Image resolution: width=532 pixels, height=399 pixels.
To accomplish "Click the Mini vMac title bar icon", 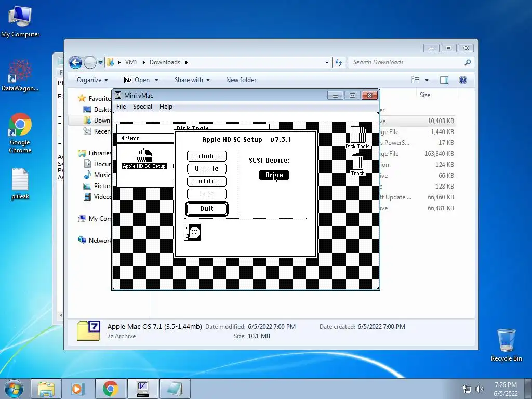I will [x=118, y=96].
